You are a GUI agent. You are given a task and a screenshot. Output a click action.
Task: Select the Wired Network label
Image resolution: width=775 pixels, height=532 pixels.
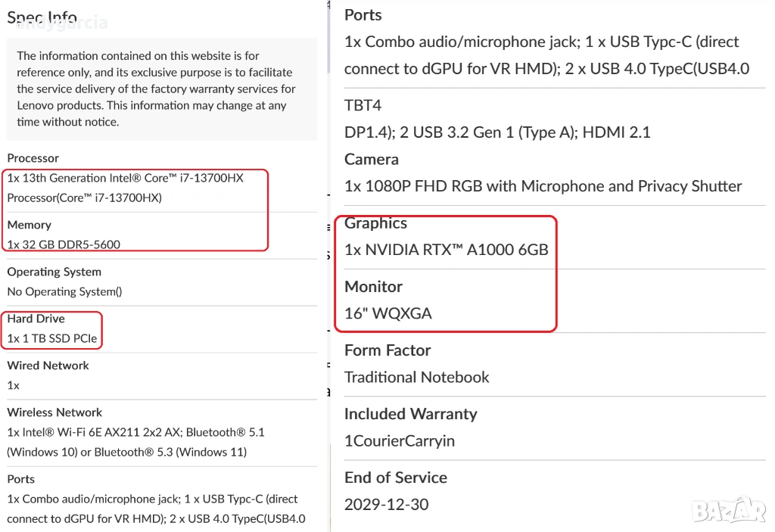coord(48,366)
